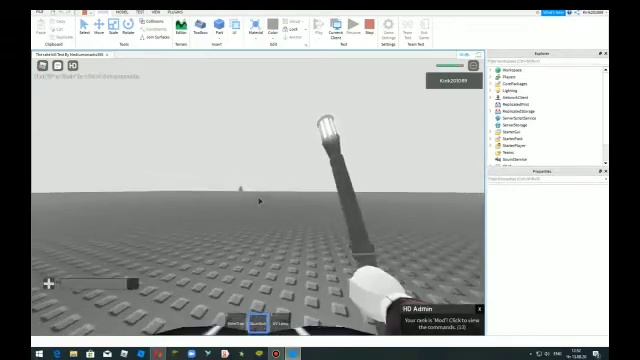
Task: Open Game Settings
Action: pyautogui.click(x=388, y=29)
